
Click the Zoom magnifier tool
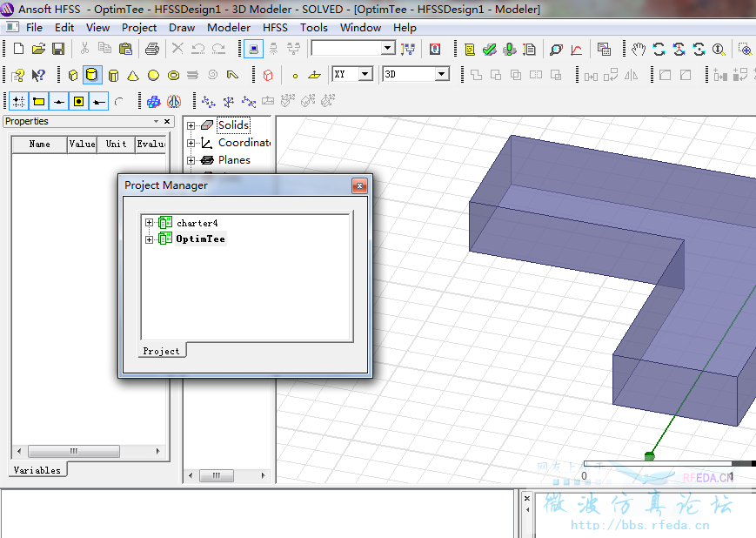click(719, 49)
